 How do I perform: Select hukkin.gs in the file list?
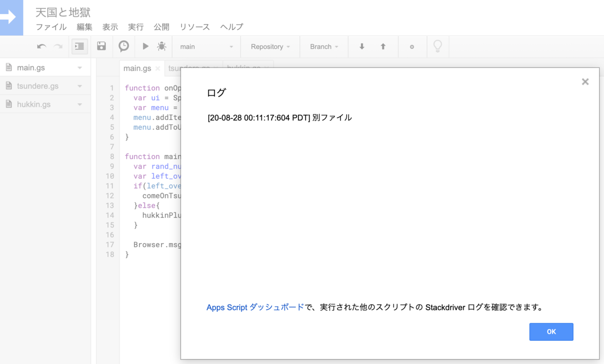[x=45, y=105]
